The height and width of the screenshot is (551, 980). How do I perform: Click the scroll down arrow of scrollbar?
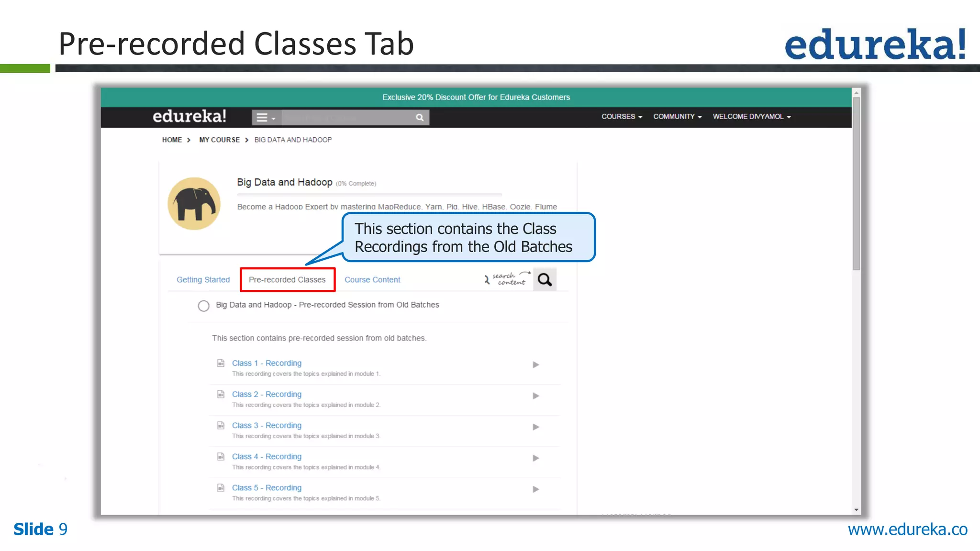(856, 510)
